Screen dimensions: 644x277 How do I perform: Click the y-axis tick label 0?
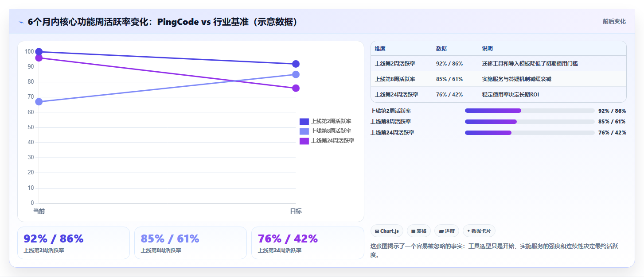[x=32, y=203]
